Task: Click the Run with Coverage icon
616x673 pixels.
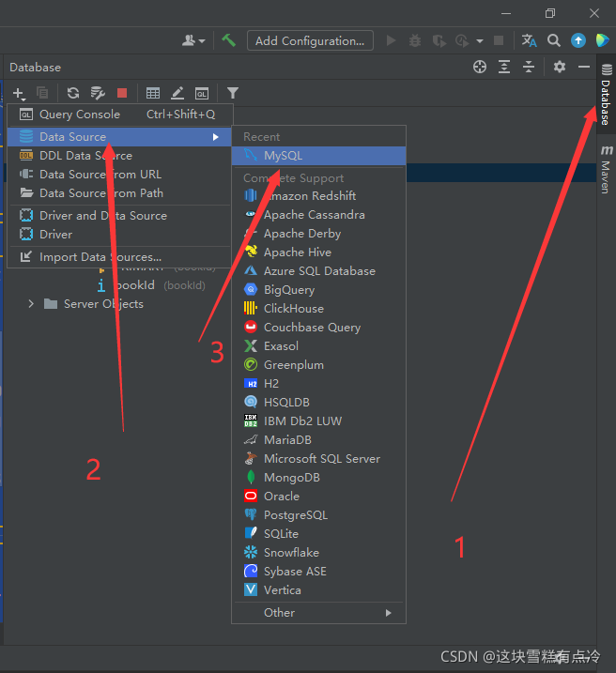Action: [x=439, y=40]
